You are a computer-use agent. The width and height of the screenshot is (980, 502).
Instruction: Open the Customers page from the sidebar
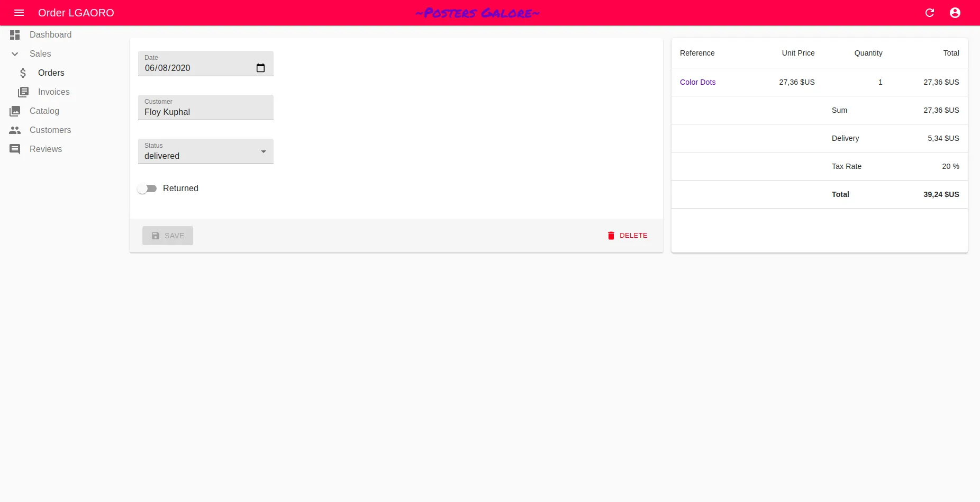coord(50,130)
